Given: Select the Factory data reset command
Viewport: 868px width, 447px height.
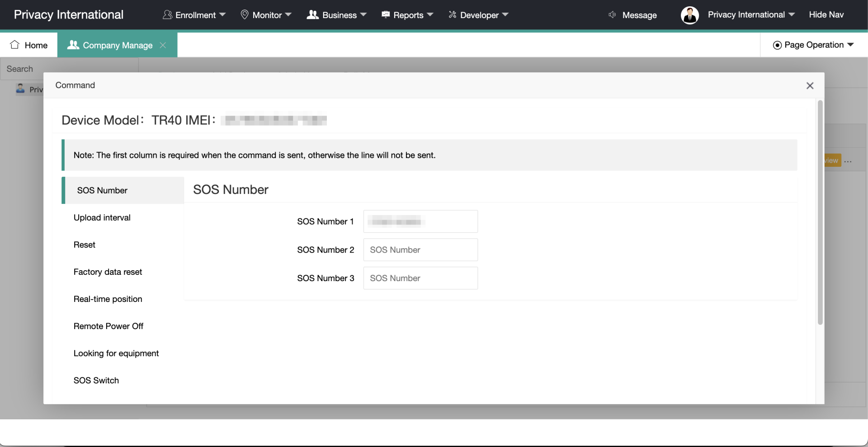Looking at the screenshot, I should pyautogui.click(x=108, y=272).
